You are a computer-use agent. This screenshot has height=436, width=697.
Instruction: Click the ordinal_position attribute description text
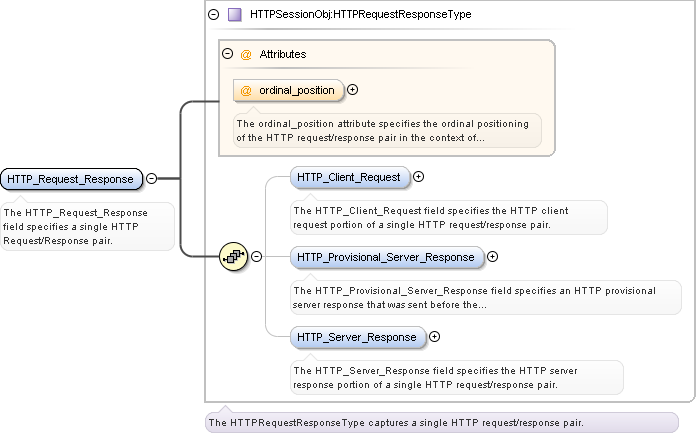[386, 131]
